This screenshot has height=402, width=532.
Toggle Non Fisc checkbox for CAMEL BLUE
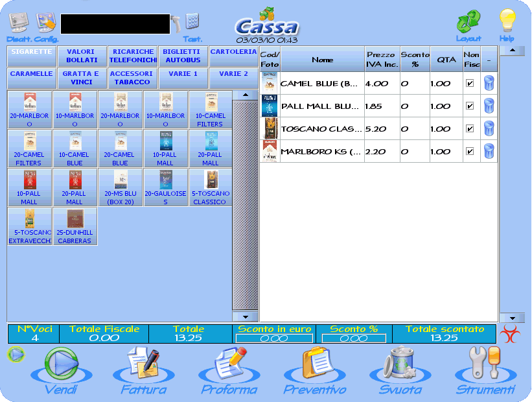tap(470, 83)
